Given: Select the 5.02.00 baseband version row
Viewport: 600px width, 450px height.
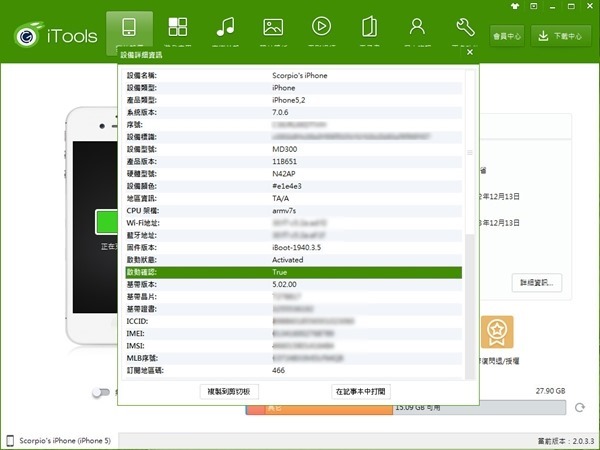Looking at the screenshot, I should [x=293, y=284].
